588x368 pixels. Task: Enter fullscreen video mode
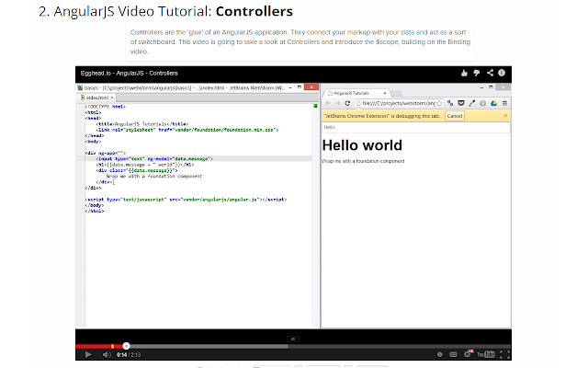coord(503,354)
